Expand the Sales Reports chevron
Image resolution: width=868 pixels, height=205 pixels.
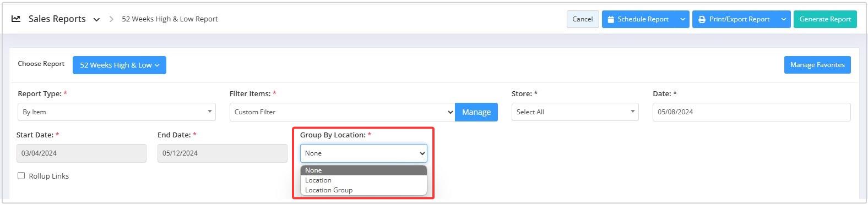pos(96,19)
